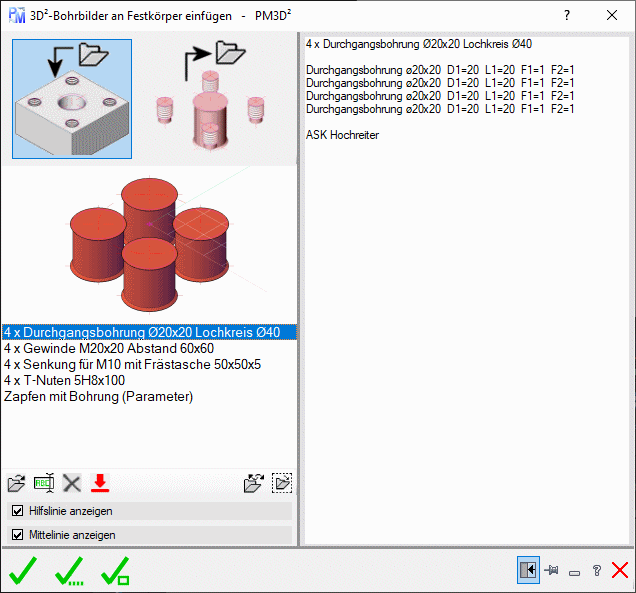
Task: Confirm with the plain green checkmark button
Action: [23, 572]
